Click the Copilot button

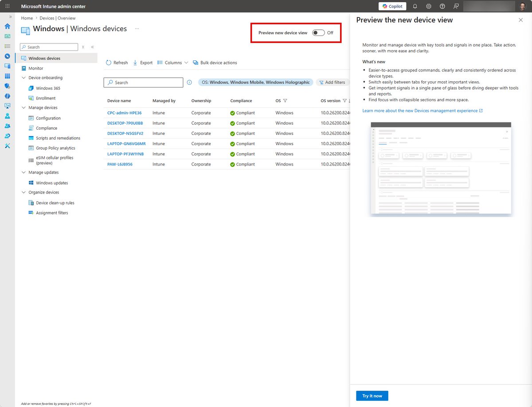392,6
